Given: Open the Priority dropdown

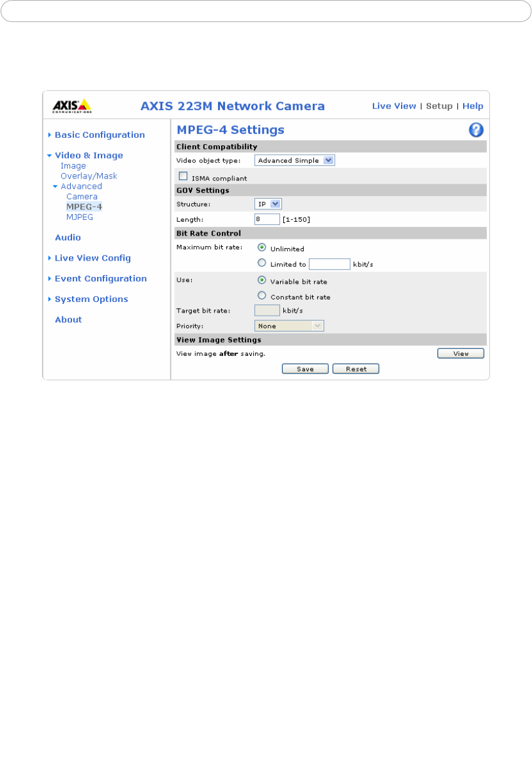Looking at the screenshot, I should tap(289, 326).
